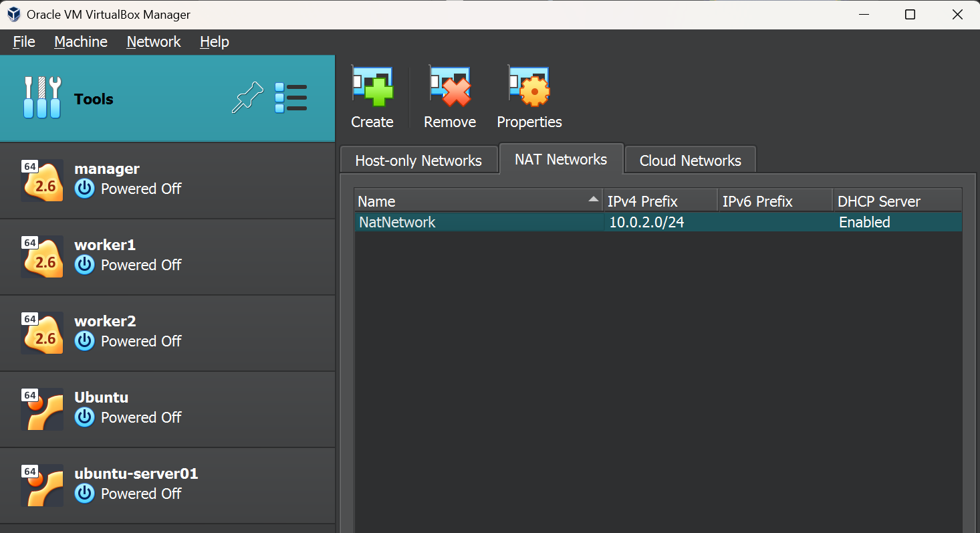Open the Network menu
This screenshot has height=533, width=980.
(x=154, y=42)
